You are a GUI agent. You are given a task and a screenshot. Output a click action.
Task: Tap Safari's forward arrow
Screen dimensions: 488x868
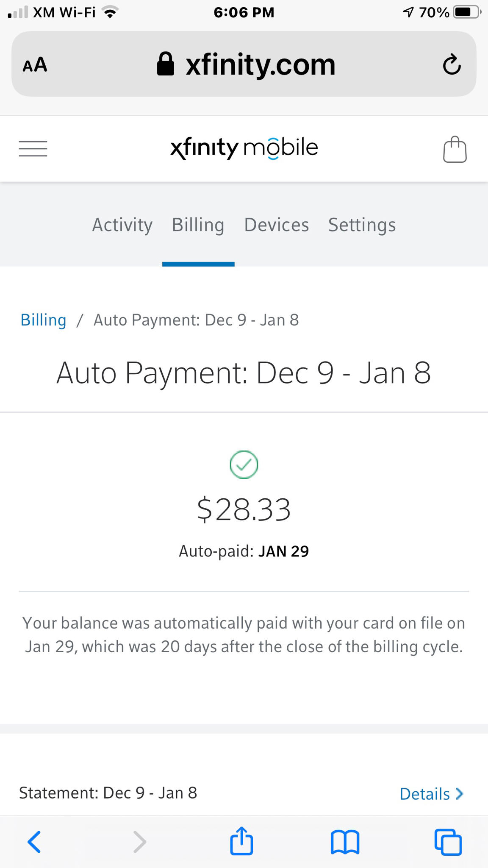point(139,842)
